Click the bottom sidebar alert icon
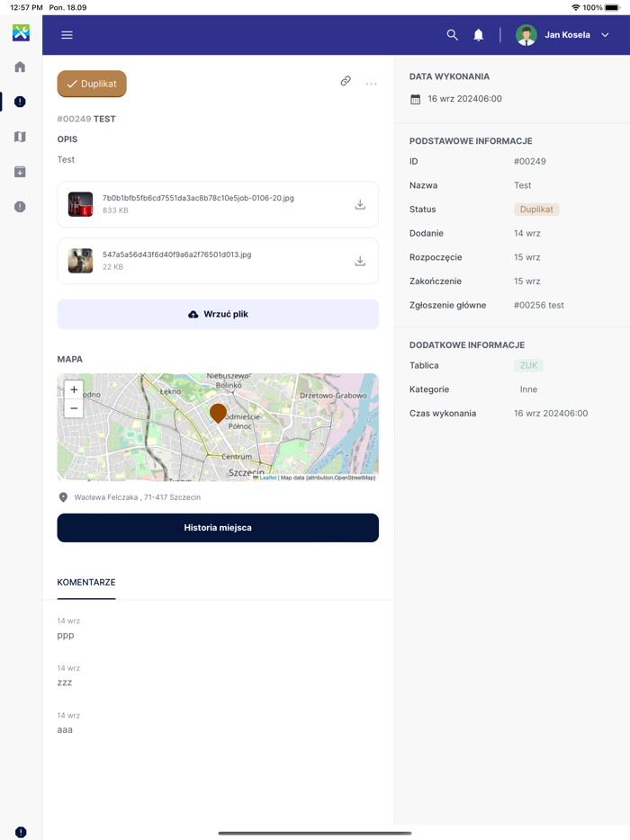 tap(21, 832)
